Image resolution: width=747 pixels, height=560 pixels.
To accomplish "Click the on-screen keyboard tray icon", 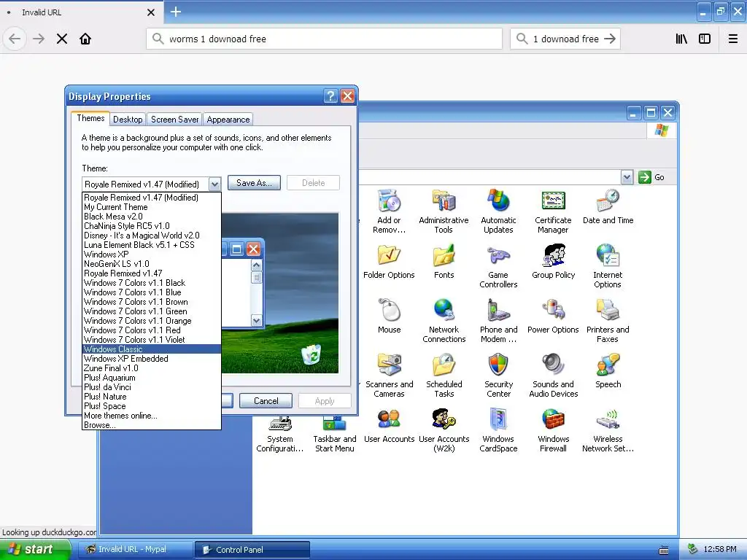I will [x=664, y=550].
